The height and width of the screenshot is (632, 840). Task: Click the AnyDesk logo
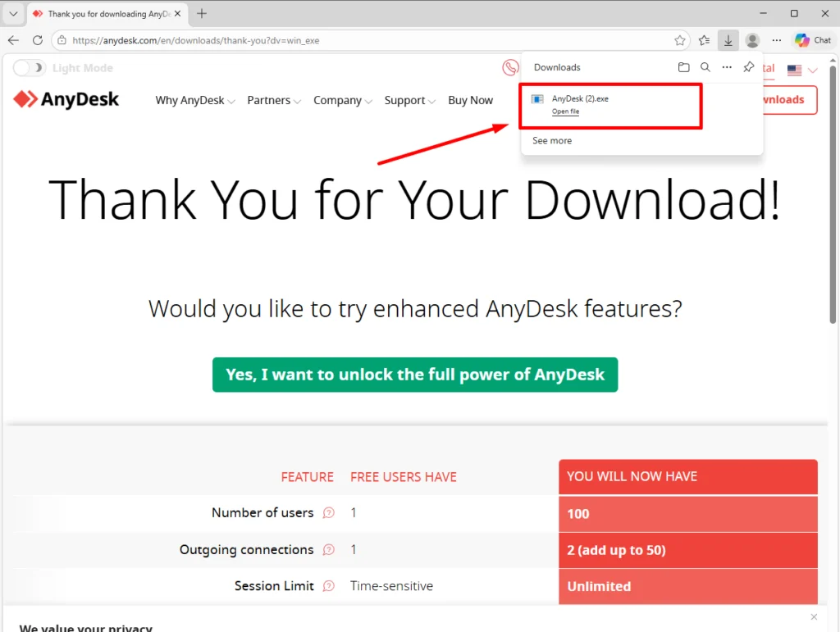(66, 99)
